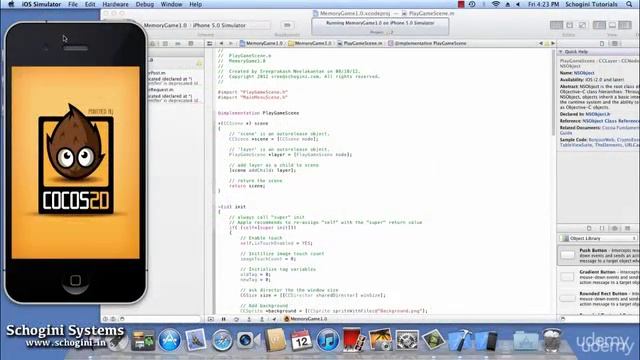Viewport: 640px width, 360px height.
Task: Open the MemoryGame1.0 scheme selector
Action: (x=165, y=25)
